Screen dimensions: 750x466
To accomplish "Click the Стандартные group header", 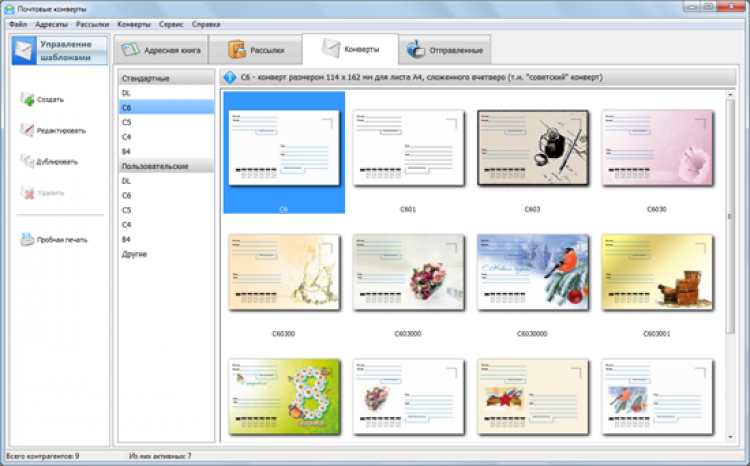I will (x=166, y=78).
